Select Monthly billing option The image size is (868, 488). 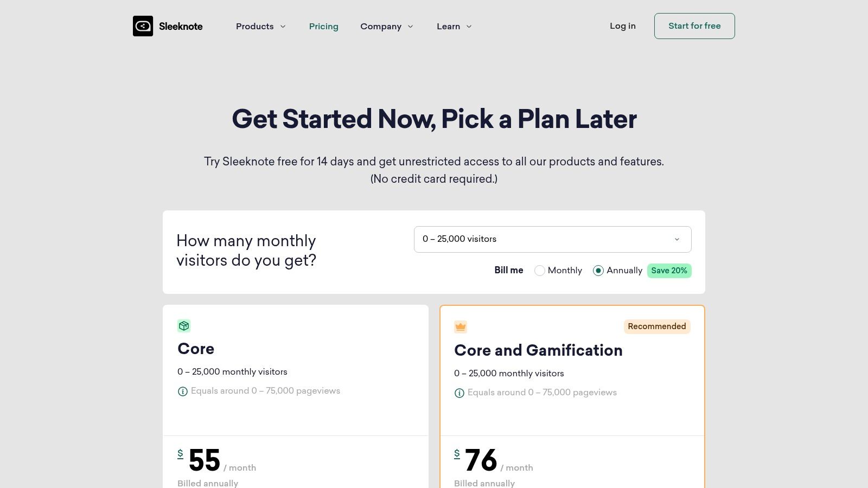click(x=540, y=271)
